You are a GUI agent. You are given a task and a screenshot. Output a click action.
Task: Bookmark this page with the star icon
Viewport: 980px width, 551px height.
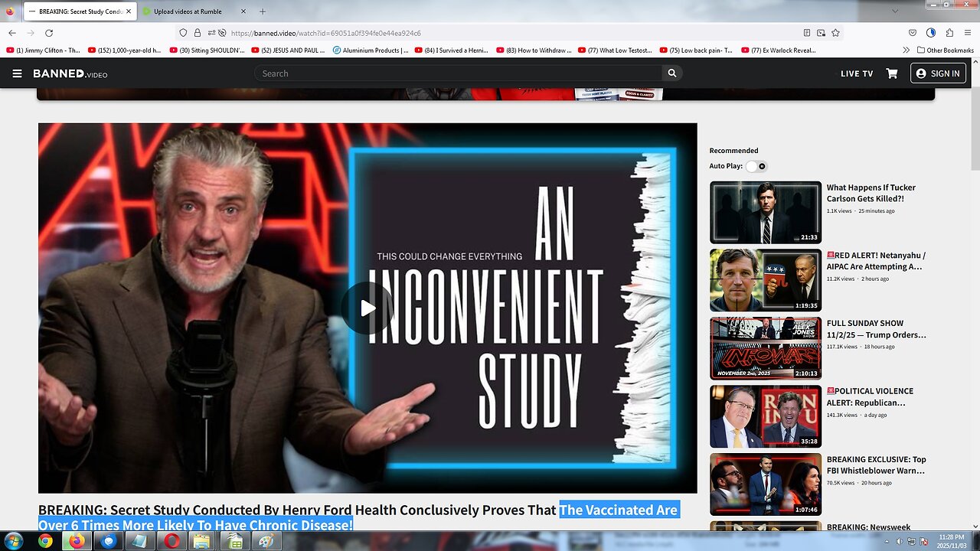[x=835, y=33]
